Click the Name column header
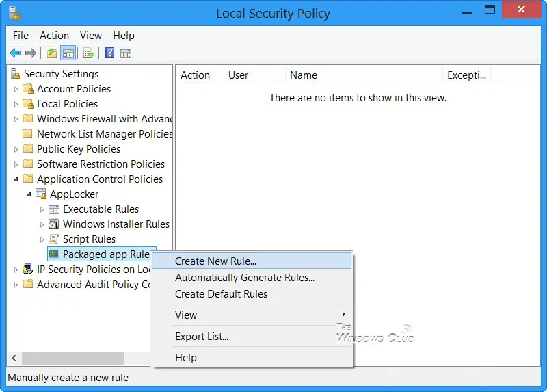This screenshot has height=392, width=547. [364, 75]
